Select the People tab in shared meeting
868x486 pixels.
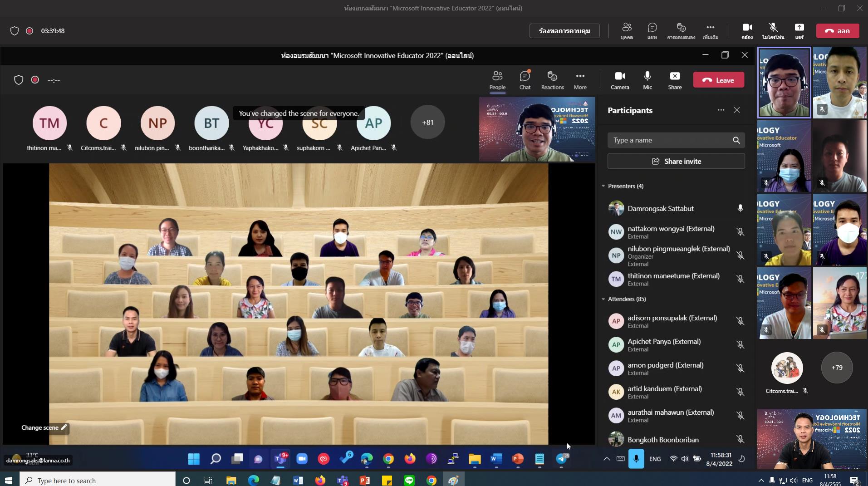tap(497, 80)
